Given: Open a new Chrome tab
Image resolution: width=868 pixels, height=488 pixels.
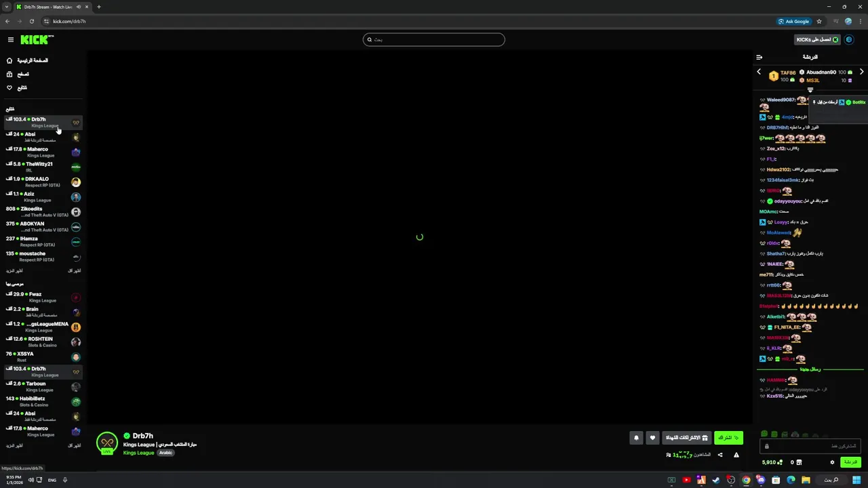Looking at the screenshot, I should tap(99, 7).
